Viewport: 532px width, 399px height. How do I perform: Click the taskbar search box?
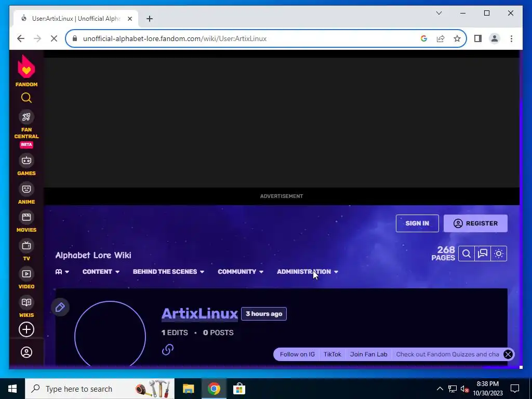pyautogui.click(x=100, y=389)
